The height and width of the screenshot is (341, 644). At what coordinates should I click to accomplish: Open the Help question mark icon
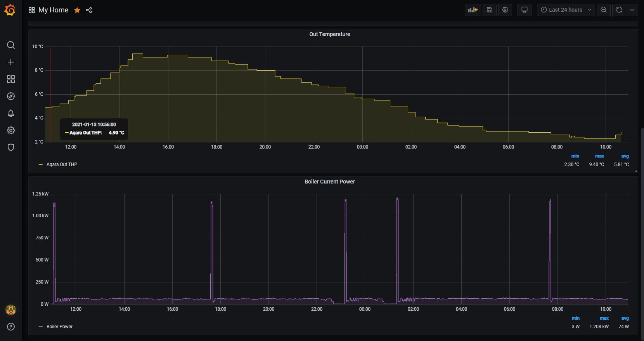pos(11,327)
